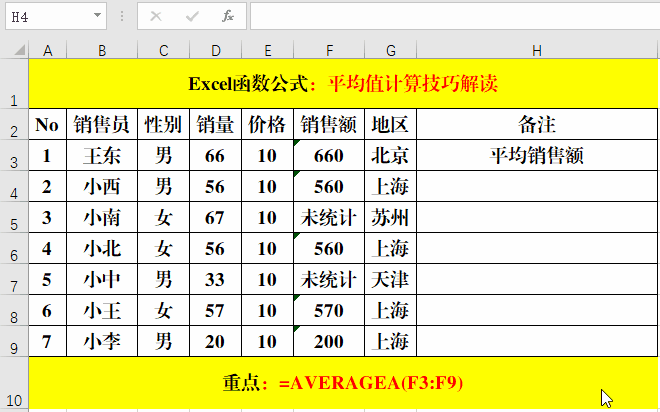Click the cell containing 天津
This screenshot has height=412, width=660.
pos(390,279)
